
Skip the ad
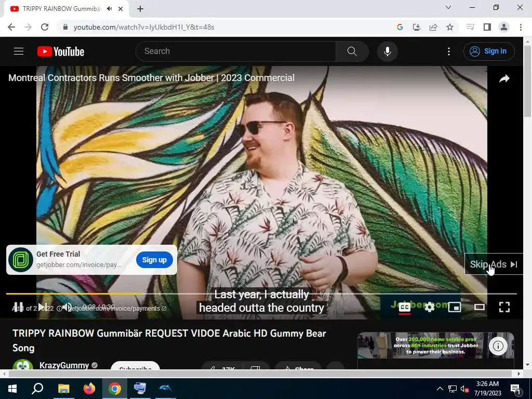(x=494, y=264)
